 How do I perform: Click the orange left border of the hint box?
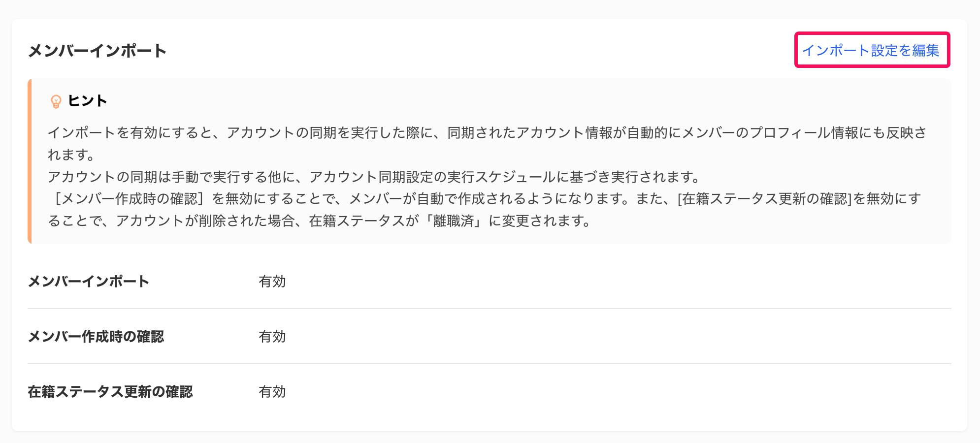(x=30, y=161)
